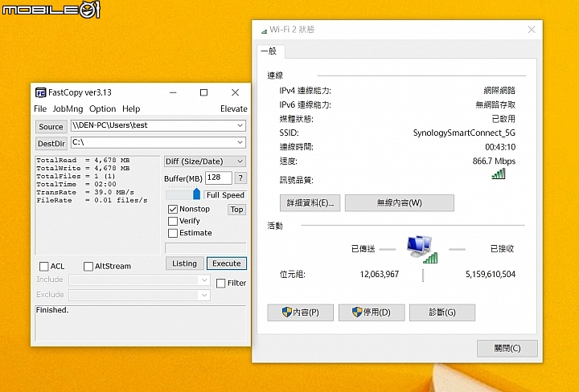Click the shield icon on the 停用(D) button
This screenshot has height=392, width=579.
[x=357, y=312]
